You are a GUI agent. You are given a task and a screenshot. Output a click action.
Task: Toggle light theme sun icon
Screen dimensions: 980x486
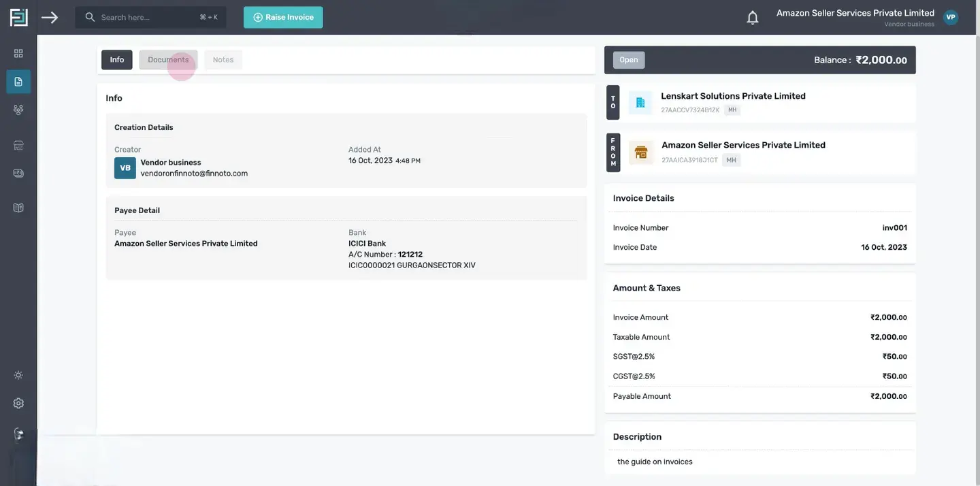click(x=18, y=375)
